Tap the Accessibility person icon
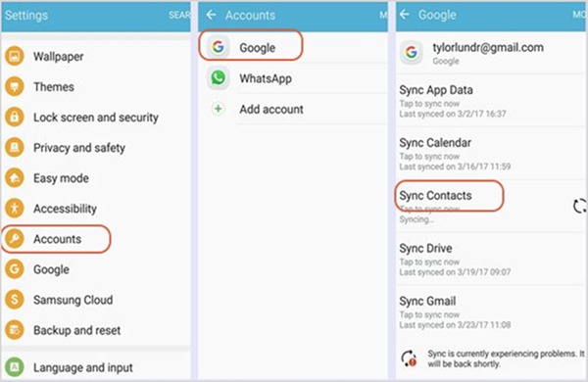This screenshot has width=588, height=382. click(15, 208)
